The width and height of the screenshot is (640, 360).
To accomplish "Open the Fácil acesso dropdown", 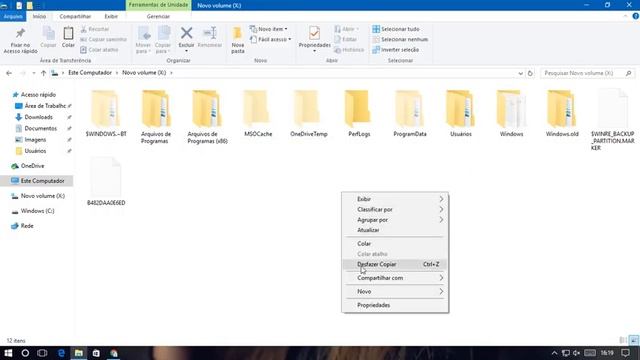I will [270, 40].
